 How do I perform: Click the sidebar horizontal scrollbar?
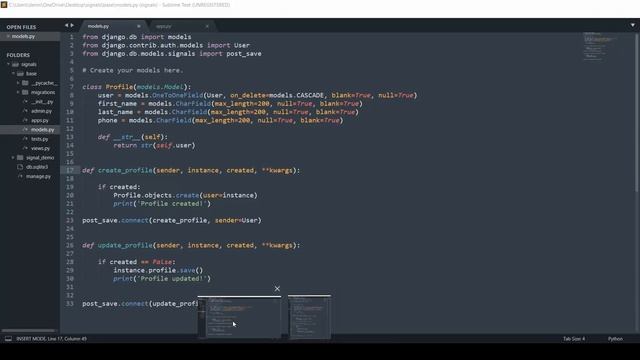click(x=29, y=330)
